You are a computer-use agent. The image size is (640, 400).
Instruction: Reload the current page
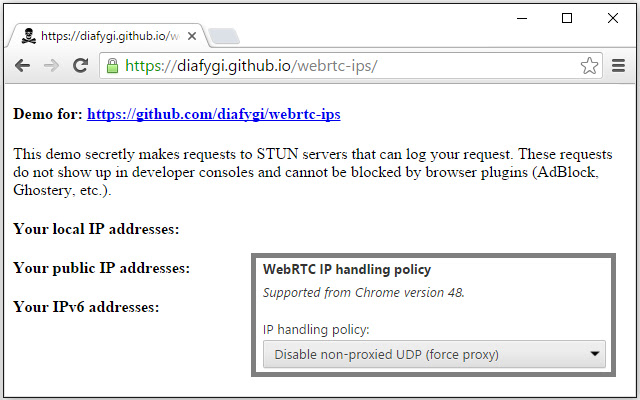(x=81, y=66)
